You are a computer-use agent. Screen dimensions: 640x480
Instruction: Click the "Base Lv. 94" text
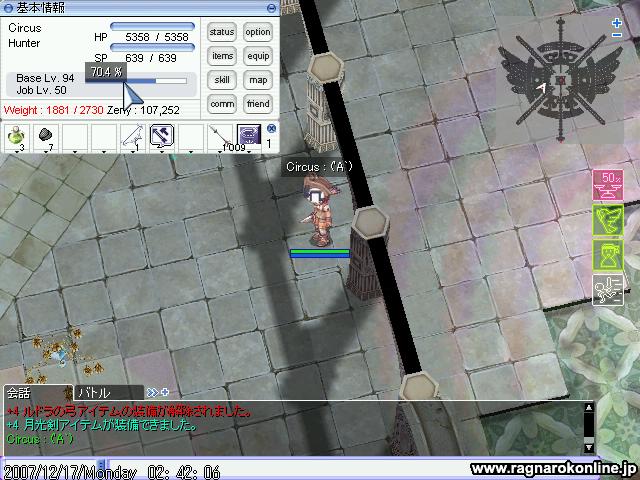[45, 78]
